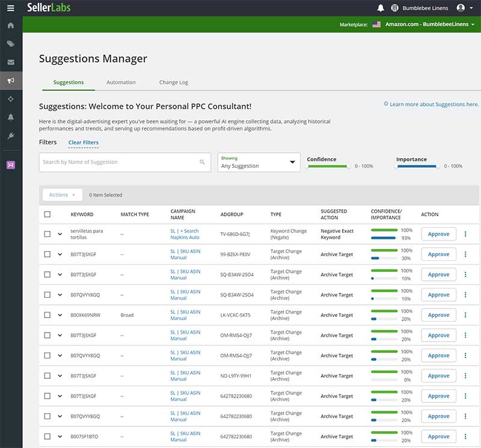
Task: Open the crosshair target icon in sidebar
Action: 11,99
